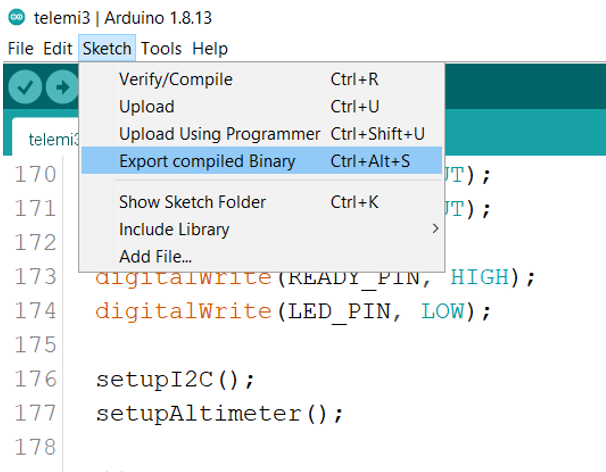Open the Tools menu
This screenshot has height=472, width=606.
point(161,49)
